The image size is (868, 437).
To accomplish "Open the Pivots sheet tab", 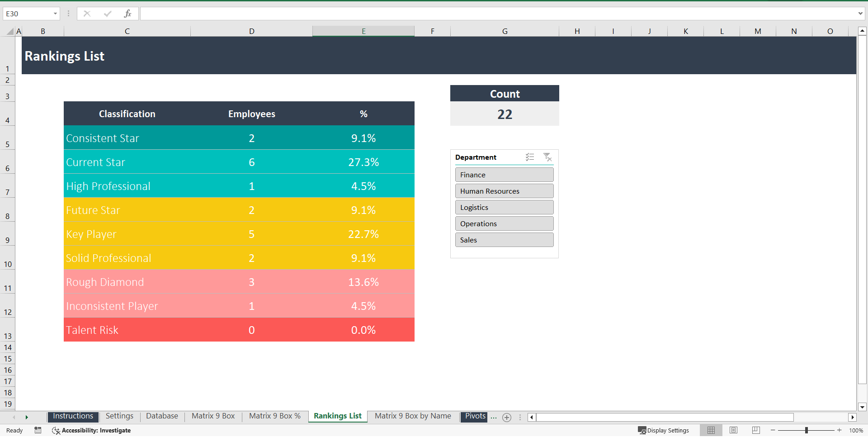I will coord(475,416).
